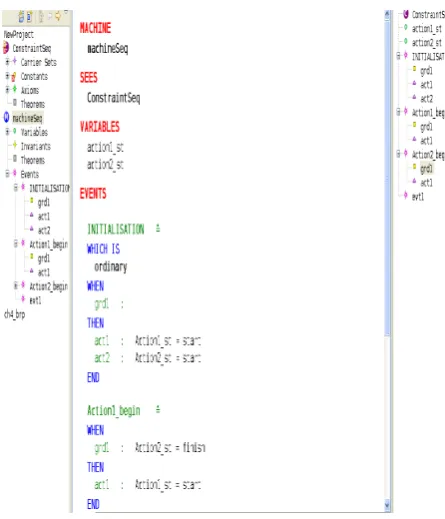The height and width of the screenshot is (519, 445).
Task: Select act2 under INITIALISATION in explorer
Action: coord(44,230)
